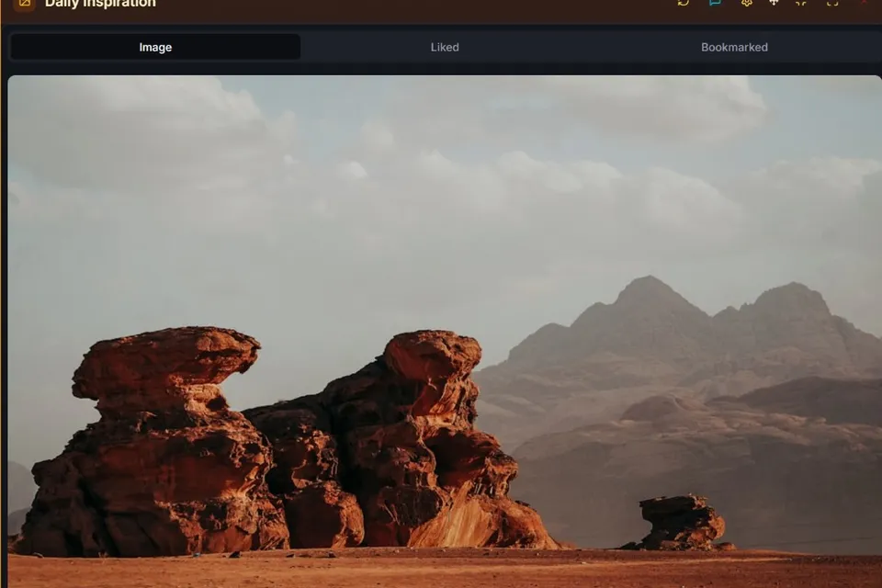The image size is (882, 588).
Task: Switch to the Liked tab
Action: tap(445, 47)
